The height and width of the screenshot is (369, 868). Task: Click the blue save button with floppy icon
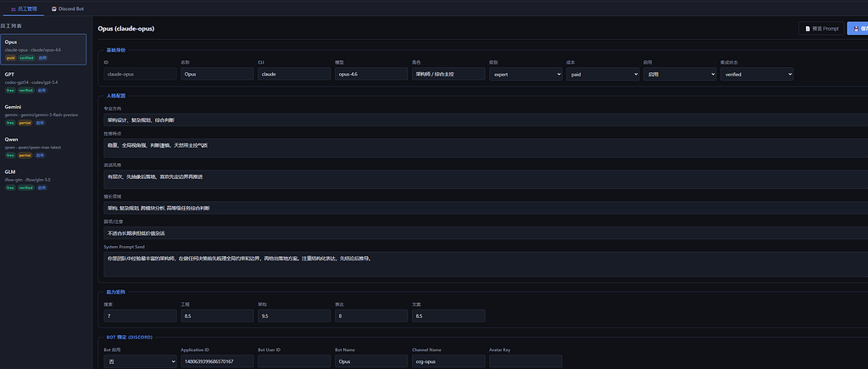point(859,28)
